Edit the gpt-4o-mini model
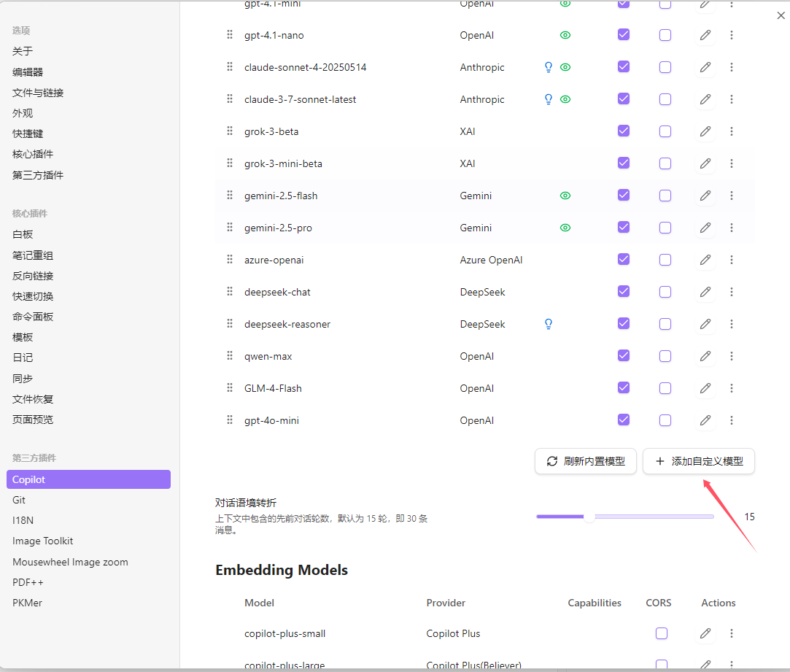 pos(705,420)
